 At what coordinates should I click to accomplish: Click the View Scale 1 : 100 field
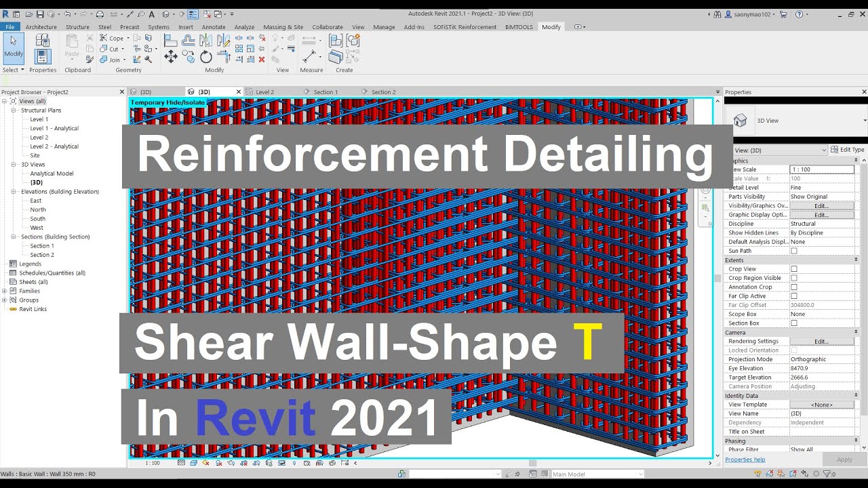pos(822,169)
